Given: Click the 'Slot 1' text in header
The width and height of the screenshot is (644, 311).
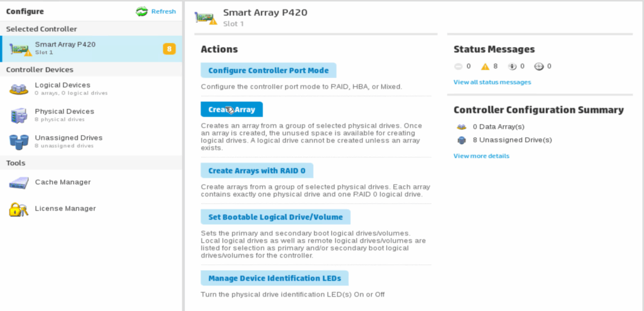Looking at the screenshot, I should [x=233, y=24].
